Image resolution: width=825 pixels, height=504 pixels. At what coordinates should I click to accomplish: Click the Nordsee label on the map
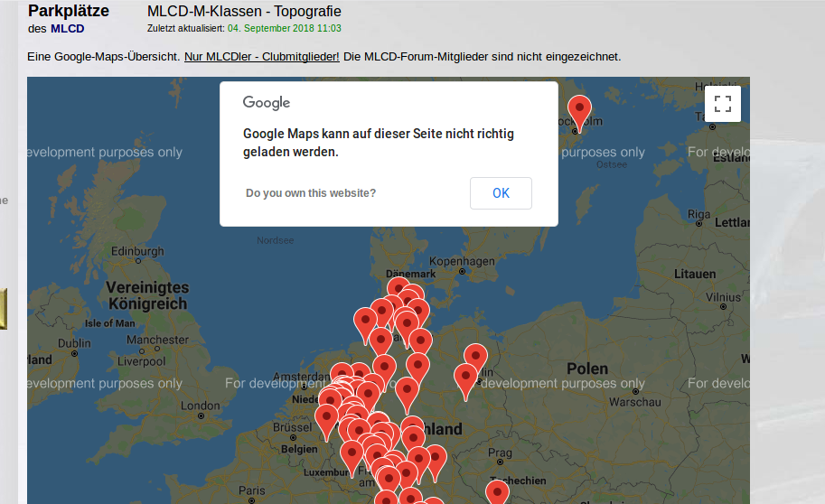pyautogui.click(x=276, y=240)
